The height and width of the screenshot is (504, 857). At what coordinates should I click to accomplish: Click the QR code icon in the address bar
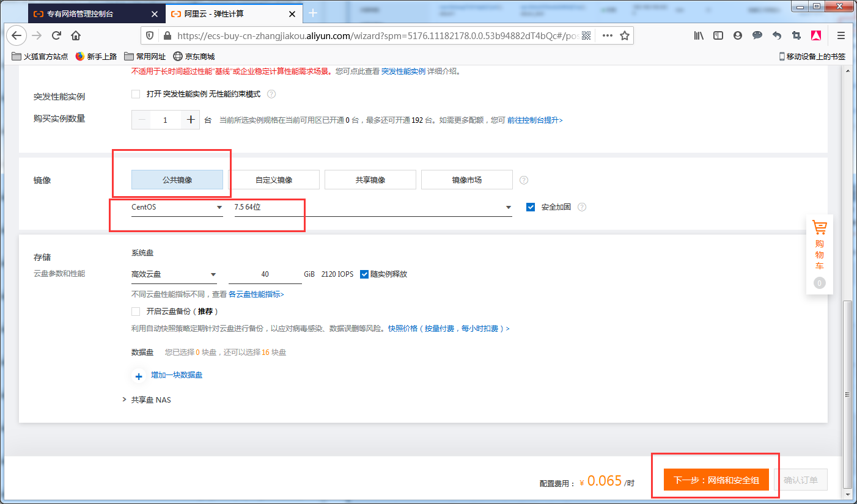(586, 35)
